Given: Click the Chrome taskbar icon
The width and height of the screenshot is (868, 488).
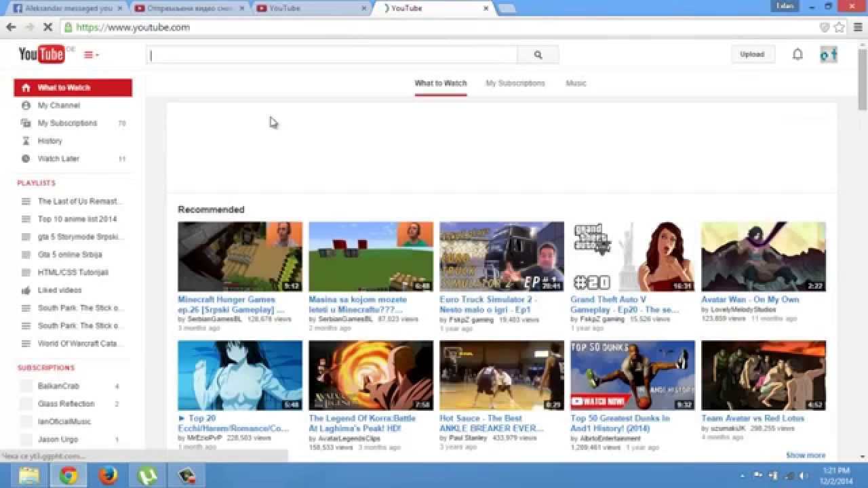Looking at the screenshot, I should click(x=68, y=476).
